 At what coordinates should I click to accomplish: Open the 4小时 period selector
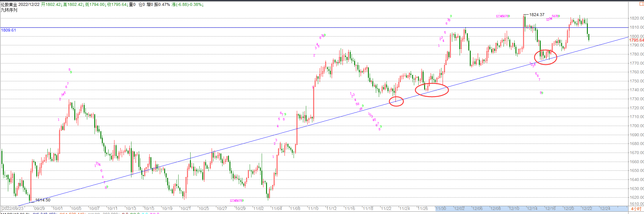(x=636, y=209)
